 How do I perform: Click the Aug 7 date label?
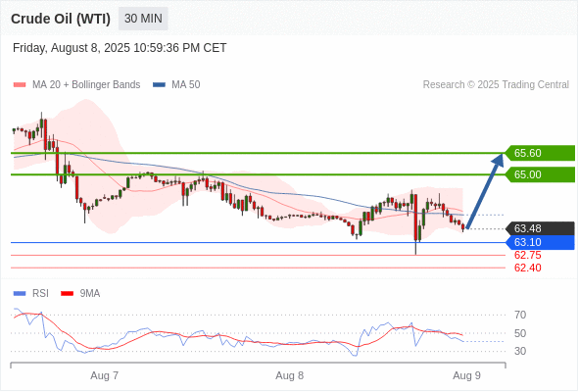[104, 375]
